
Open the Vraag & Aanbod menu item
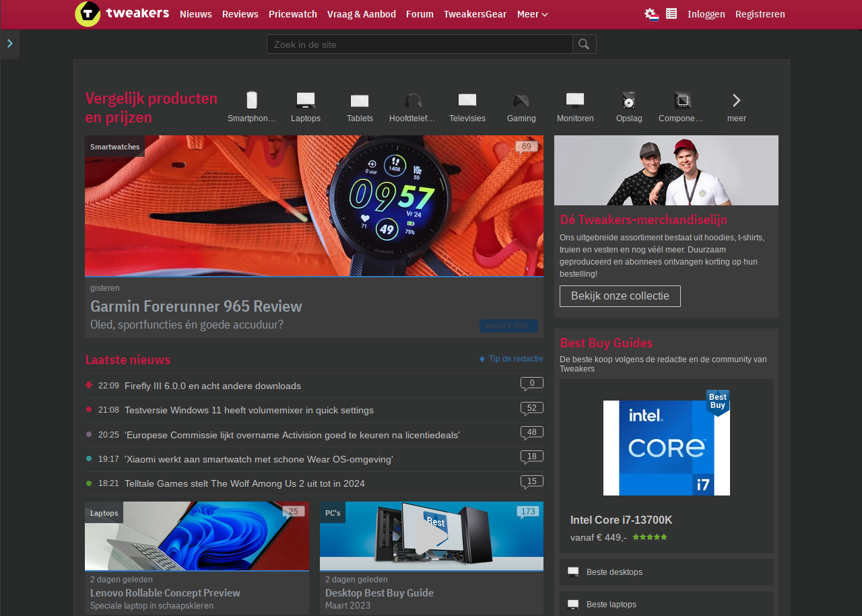pyautogui.click(x=362, y=14)
